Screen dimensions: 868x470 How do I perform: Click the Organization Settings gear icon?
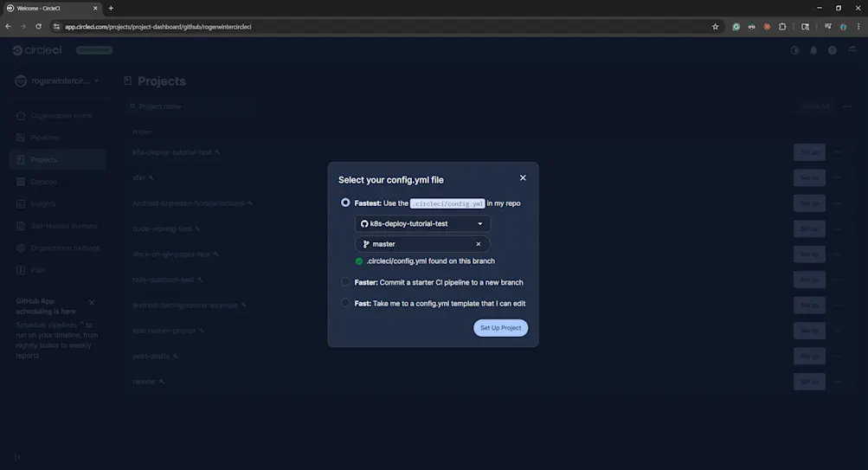21,248
